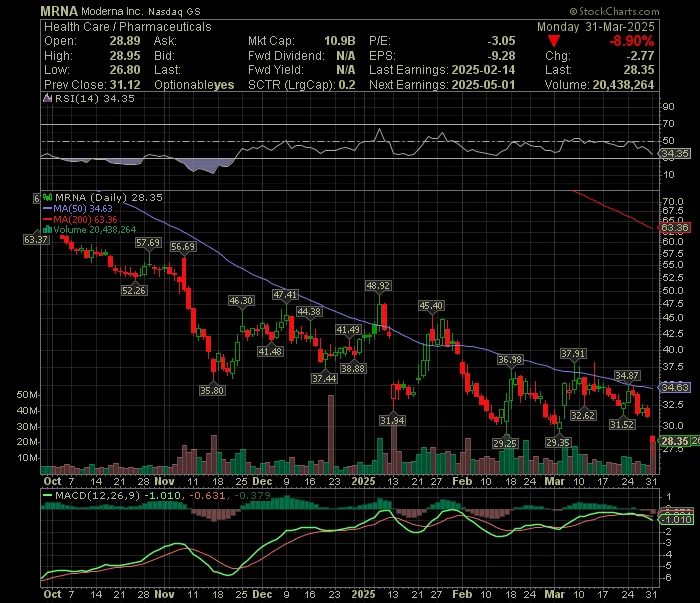
Task: Click the date 'Monday 31-Mar-2025'
Action: [596, 27]
